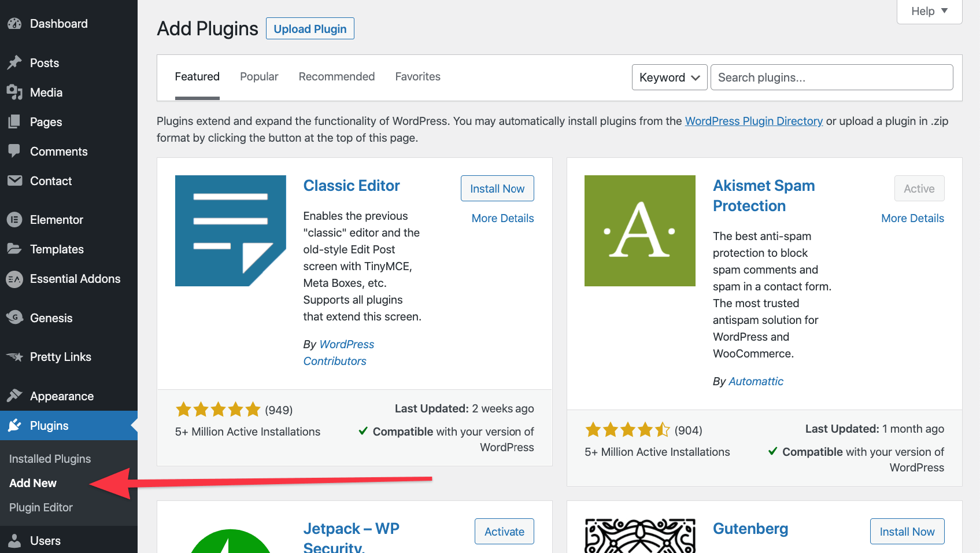Click the Pages icon in sidebar

tap(14, 121)
